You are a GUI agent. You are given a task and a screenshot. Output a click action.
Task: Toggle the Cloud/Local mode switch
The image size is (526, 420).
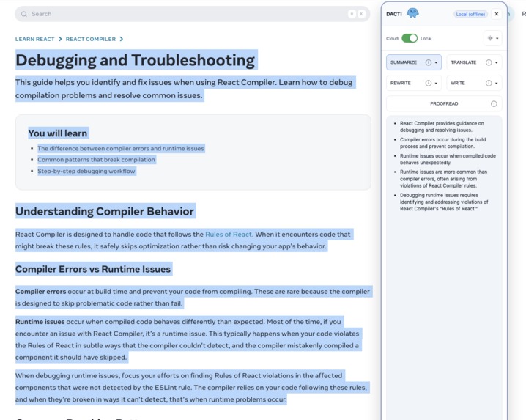pyautogui.click(x=410, y=38)
